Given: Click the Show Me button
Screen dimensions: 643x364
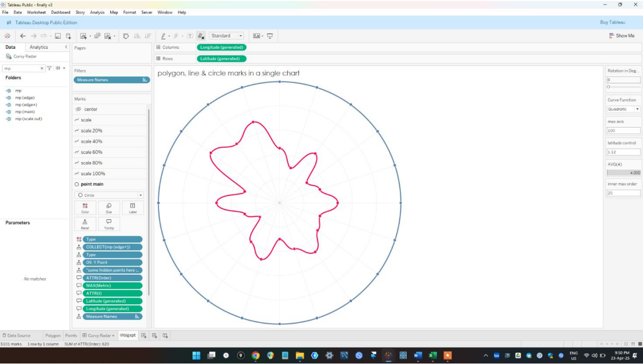Looking at the screenshot, I should pyautogui.click(x=621, y=36).
